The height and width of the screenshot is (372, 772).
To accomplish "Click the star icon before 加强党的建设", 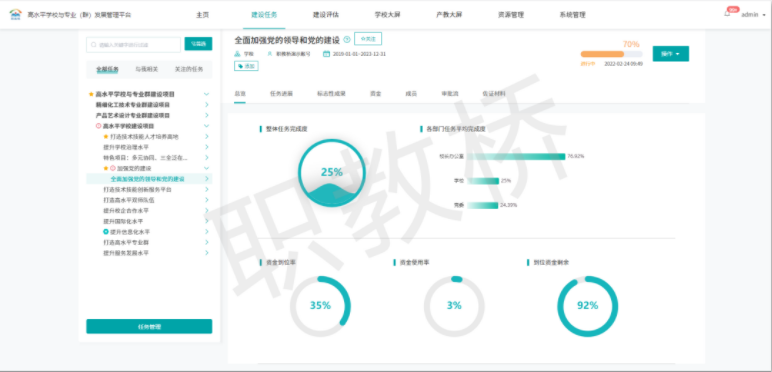I will coord(106,168).
